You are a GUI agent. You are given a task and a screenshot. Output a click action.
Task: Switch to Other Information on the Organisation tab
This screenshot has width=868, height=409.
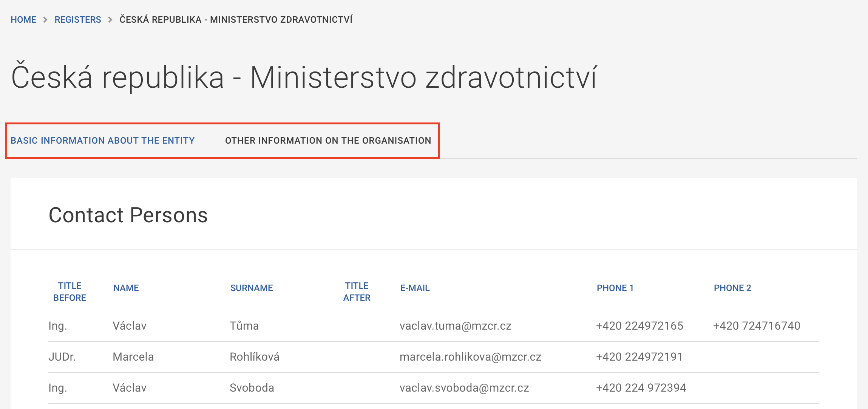(x=328, y=141)
